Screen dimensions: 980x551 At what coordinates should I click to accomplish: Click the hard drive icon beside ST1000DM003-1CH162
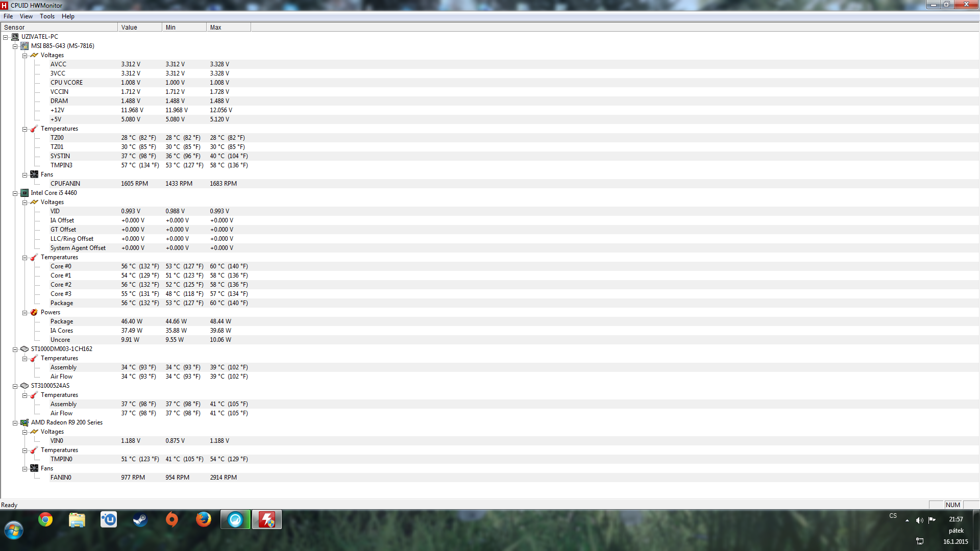[x=24, y=349]
